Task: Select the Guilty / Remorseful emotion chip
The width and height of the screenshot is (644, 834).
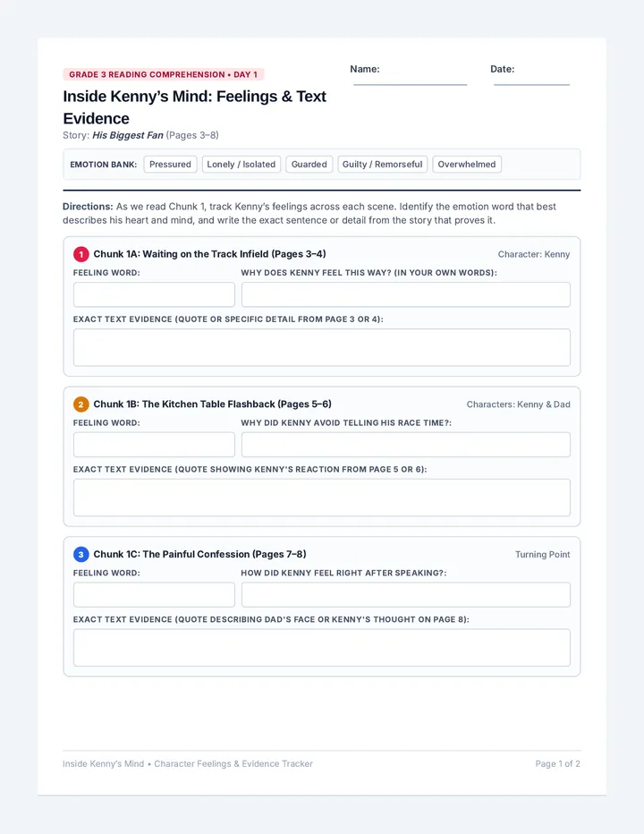Action: point(382,165)
